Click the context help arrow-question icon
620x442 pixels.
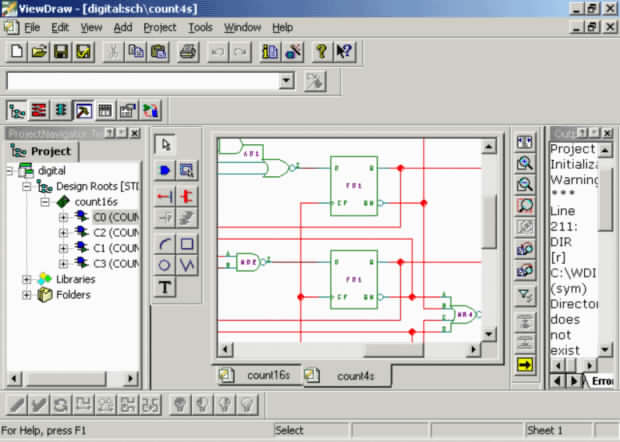click(x=344, y=52)
